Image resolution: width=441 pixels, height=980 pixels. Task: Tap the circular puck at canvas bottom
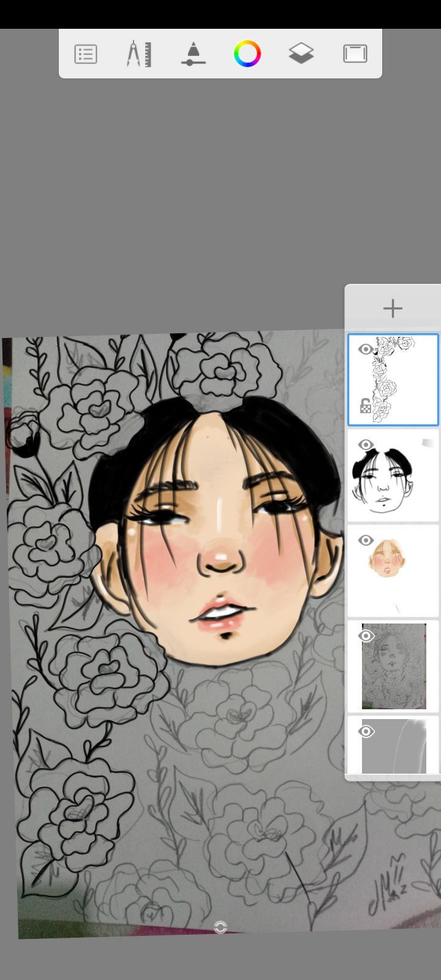(221, 927)
